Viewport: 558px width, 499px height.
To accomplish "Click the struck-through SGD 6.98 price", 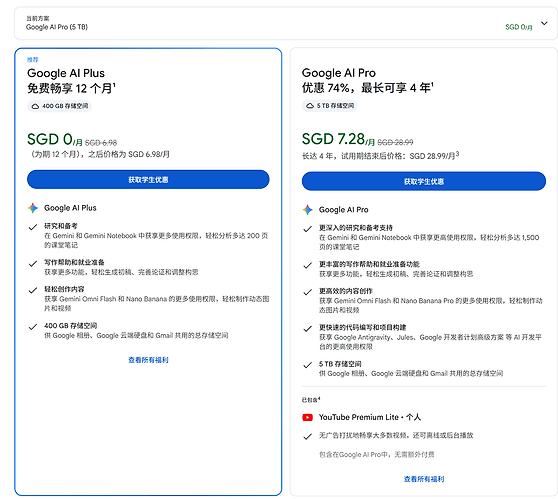I will point(101,143).
